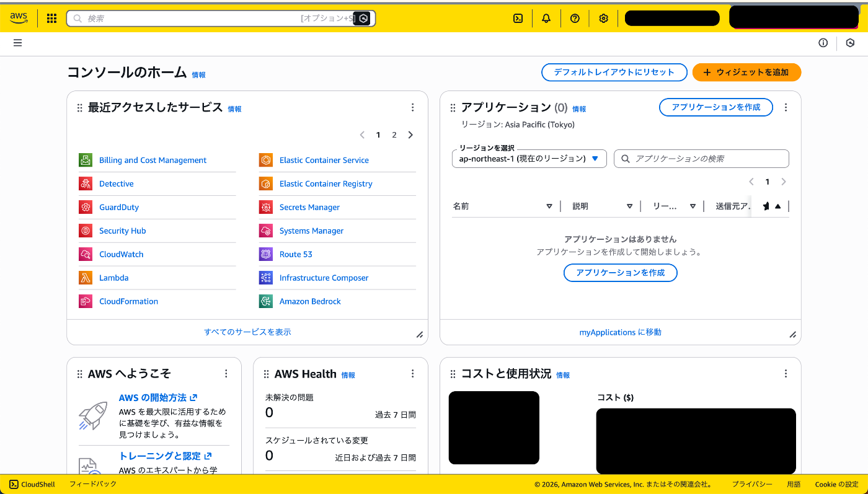The height and width of the screenshot is (494, 868).
Task: Open the 説明 column filter dropdown
Action: pos(629,206)
